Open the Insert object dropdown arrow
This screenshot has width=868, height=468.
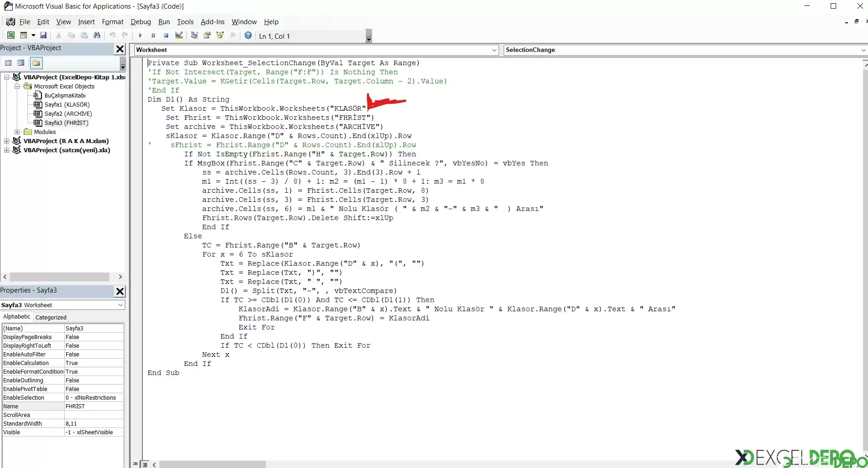33,36
